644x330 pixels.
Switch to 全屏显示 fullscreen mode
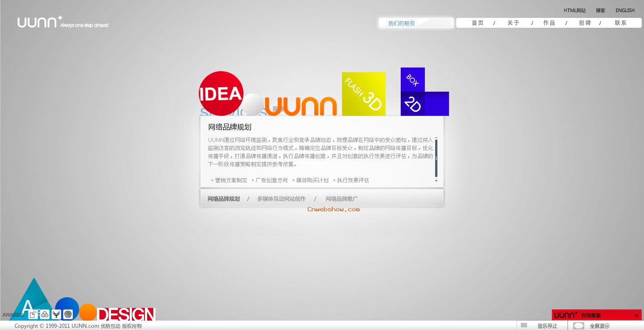[x=599, y=326]
